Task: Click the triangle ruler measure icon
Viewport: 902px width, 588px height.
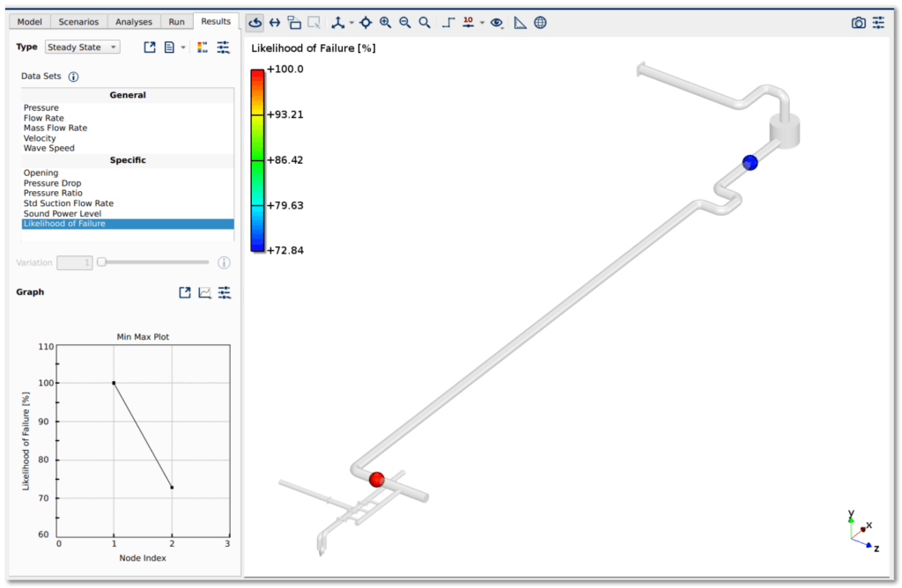Action: click(520, 23)
